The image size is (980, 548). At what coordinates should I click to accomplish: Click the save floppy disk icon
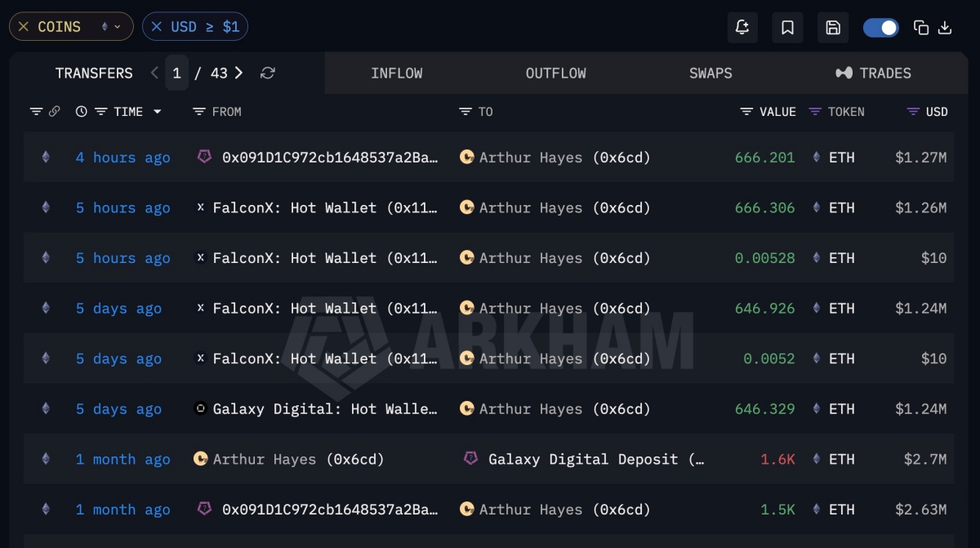(x=833, y=27)
